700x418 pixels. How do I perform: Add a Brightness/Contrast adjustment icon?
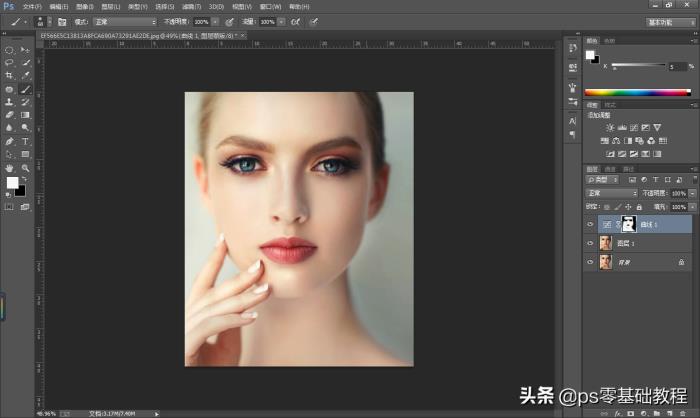click(608, 128)
